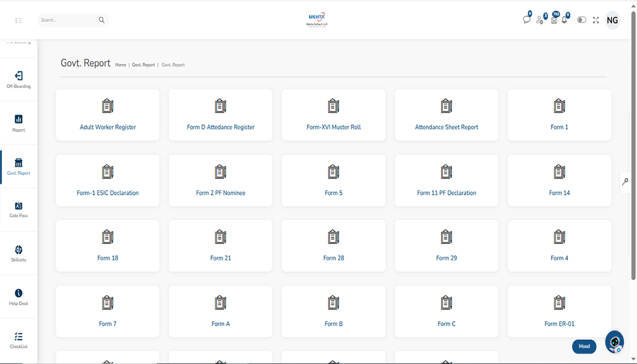Toggle the theme switch in header
Image resolution: width=637 pixels, height=364 pixels.
(x=581, y=20)
